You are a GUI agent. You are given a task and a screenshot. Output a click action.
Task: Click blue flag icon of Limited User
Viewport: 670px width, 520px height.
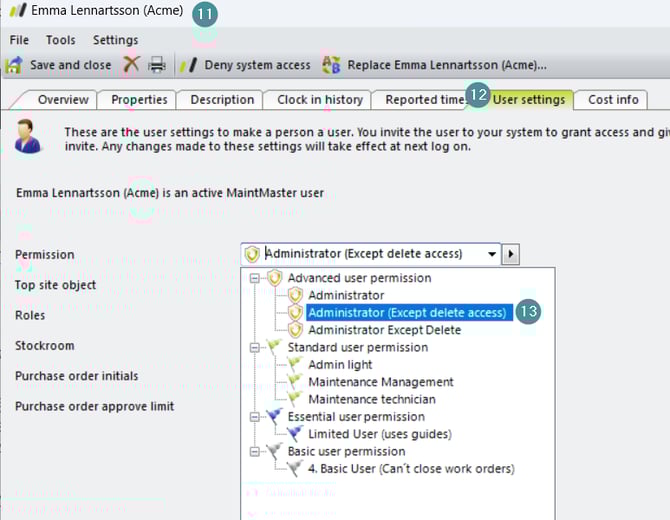coord(295,434)
